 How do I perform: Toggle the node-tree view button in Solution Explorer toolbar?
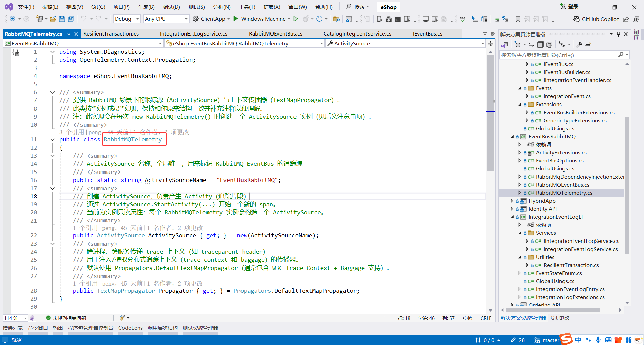click(x=562, y=45)
